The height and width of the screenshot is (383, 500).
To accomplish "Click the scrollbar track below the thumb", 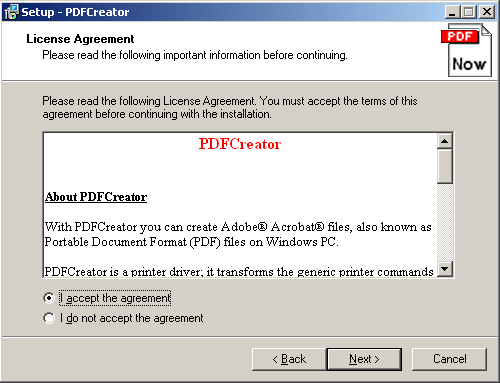I will coord(444,223).
